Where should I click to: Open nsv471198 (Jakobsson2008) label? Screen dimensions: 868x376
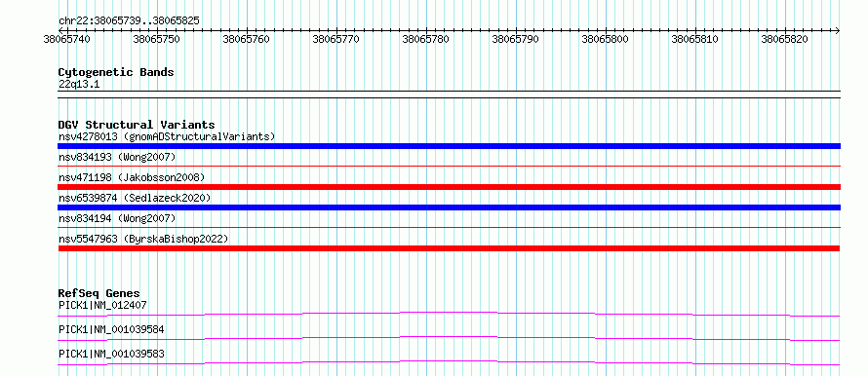coord(132,177)
